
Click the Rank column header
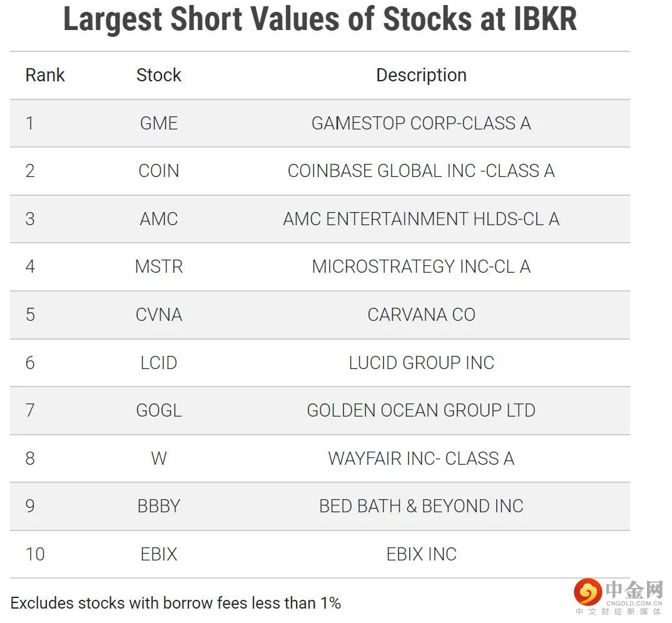point(45,75)
